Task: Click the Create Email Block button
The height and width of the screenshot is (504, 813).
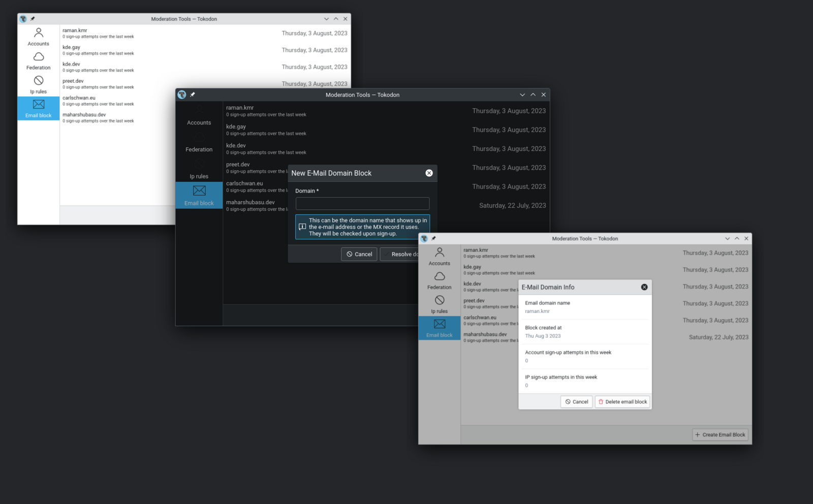Action: point(720,435)
